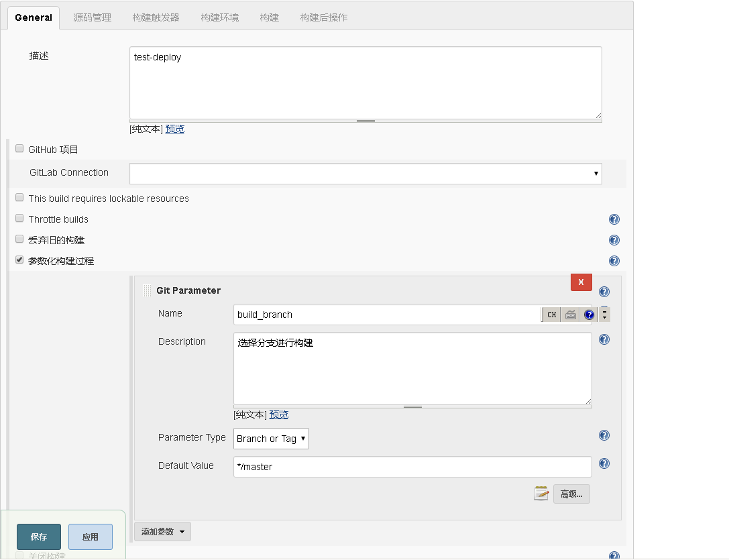Check This build requires lockable resources
This screenshot has width=729, height=560.
pyautogui.click(x=19, y=197)
